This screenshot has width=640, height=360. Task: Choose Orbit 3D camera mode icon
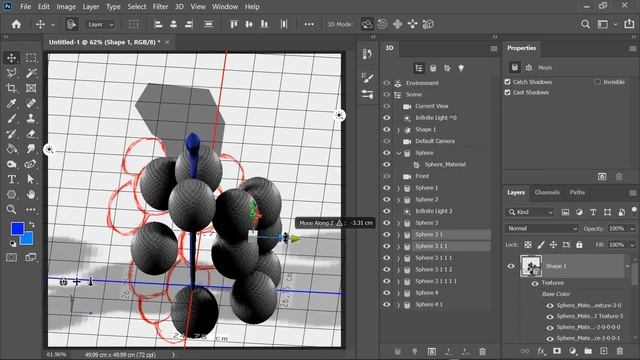point(367,24)
